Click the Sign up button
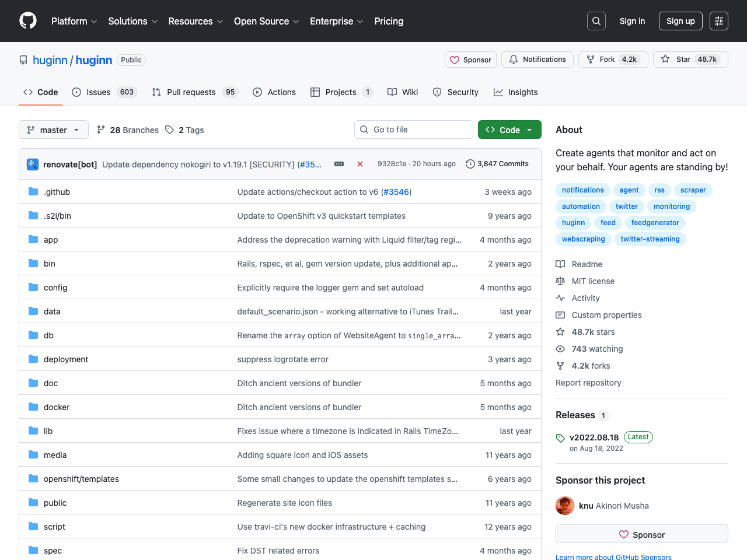The image size is (747, 560). coord(680,20)
